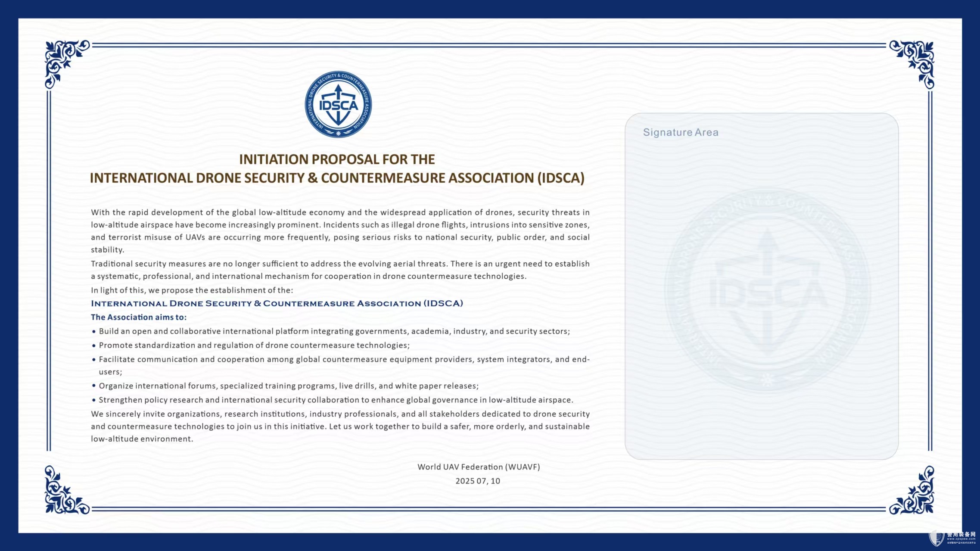
Task: Select the 'INITIATION PROPOSAL FOR THE' title line
Action: click(x=337, y=159)
